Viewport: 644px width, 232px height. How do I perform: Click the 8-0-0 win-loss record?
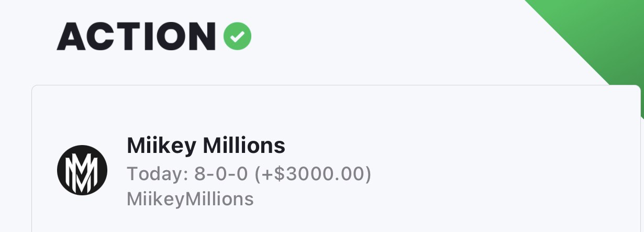pyautogui.click(x=220, y=174)
